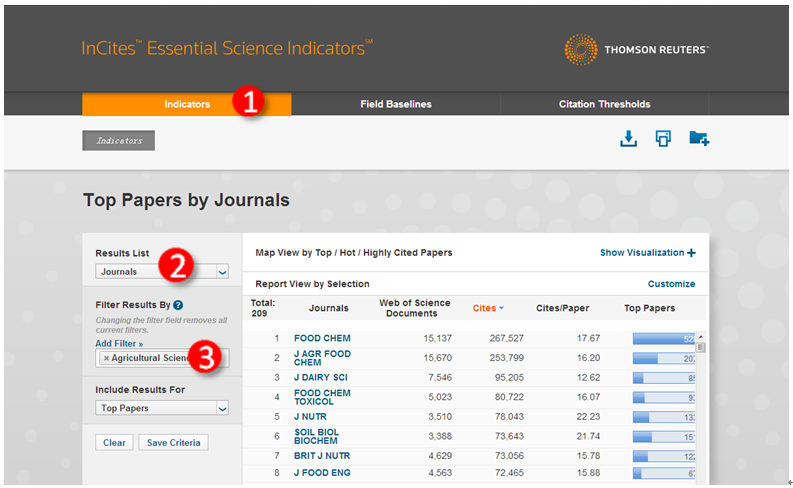
Task: Open the Include Results For dropdown
Action: point(222,408)
